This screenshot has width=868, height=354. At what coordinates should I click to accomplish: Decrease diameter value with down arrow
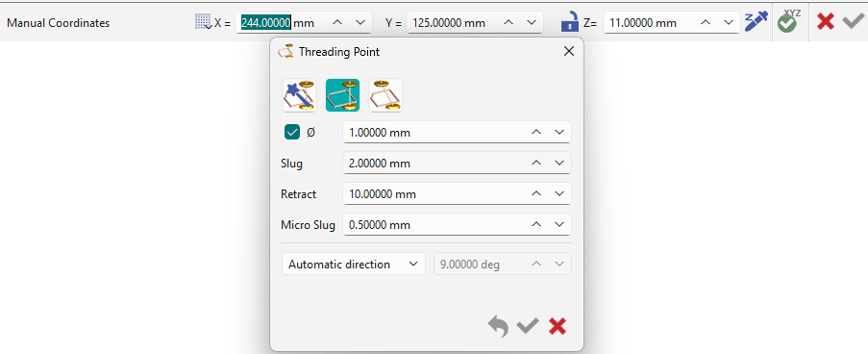pos(559,133)
